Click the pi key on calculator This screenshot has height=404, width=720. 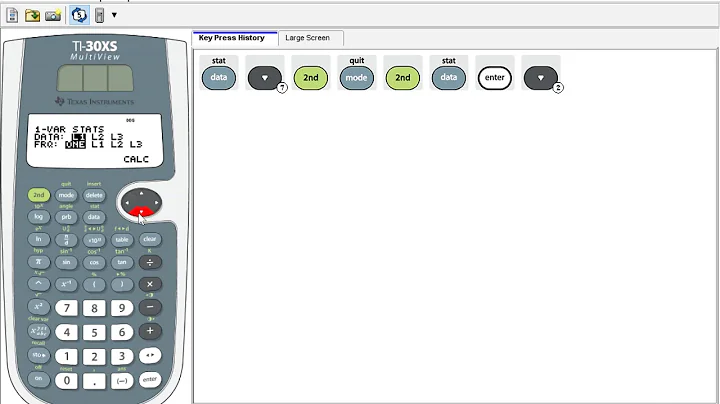[x=39, y=262]
